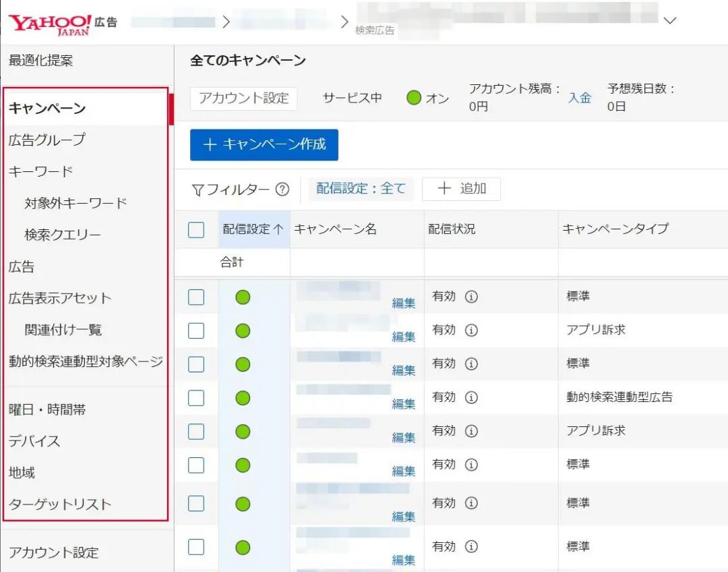Click the キャンペーンタイプ column header

tap(615, 229)
